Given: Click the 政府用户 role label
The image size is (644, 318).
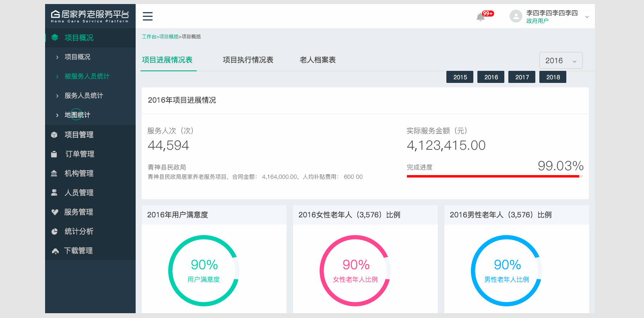Looking at the screenshot, I should pos(537,21).
